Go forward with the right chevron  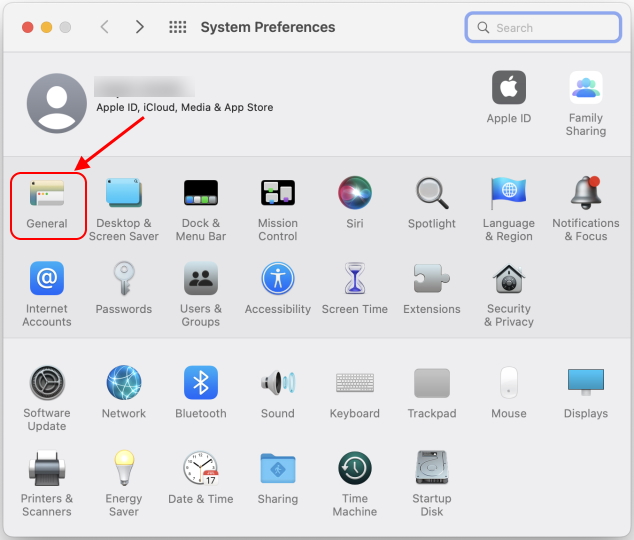coord(139,27)
